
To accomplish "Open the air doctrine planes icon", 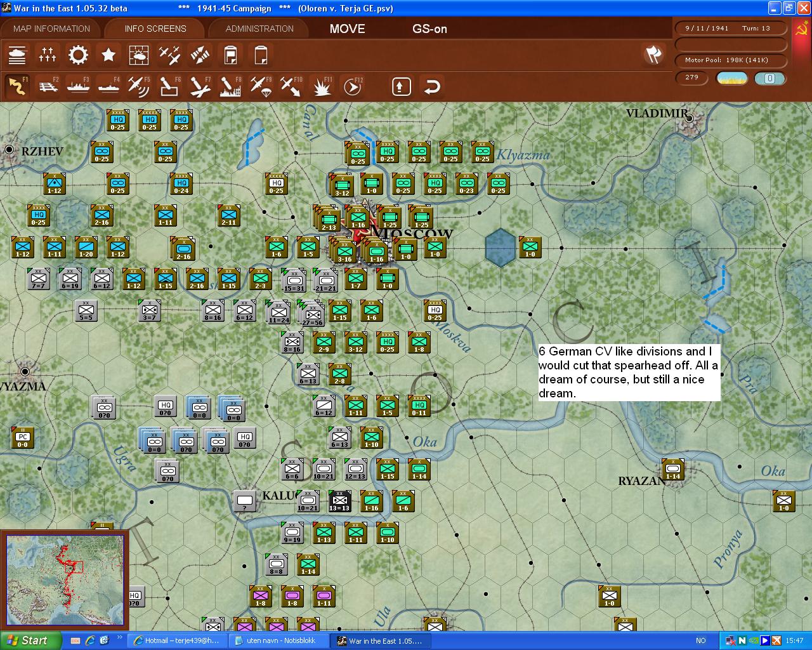I will [169, 55].
